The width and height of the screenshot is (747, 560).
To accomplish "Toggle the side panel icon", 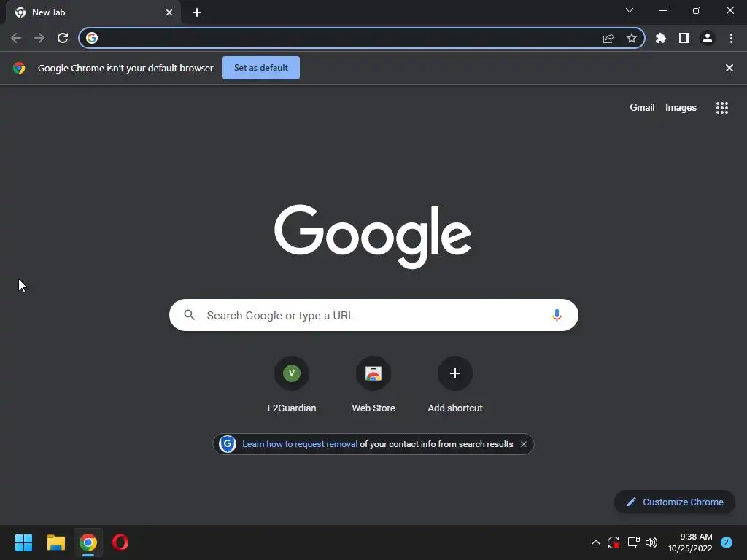I will [684, 38].
